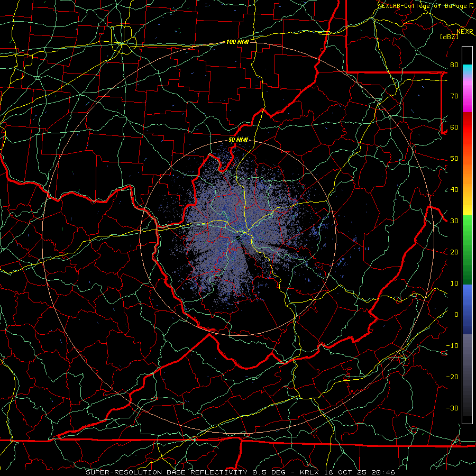The height and width of the screenshot is (476, 476).
Task: Click "SUPER-RESOLUTION BASE REFLECTIVITY" in the caption
Action: (167, 472)
